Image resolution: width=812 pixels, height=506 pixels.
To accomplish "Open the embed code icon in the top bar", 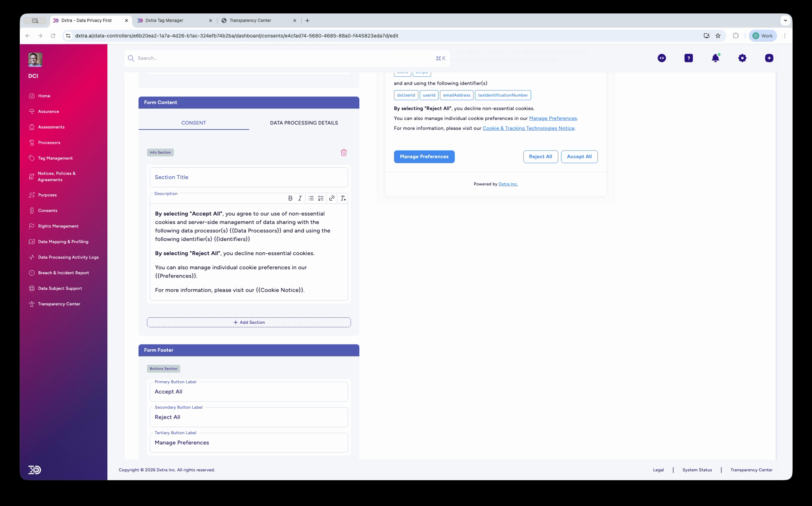I will [662, 58].
